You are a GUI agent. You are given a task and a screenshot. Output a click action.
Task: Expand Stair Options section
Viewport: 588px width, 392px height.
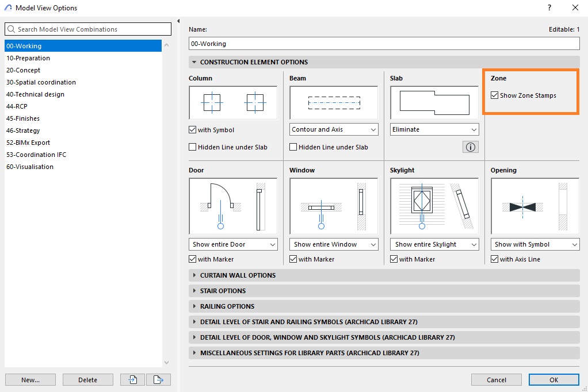[384, 291]
